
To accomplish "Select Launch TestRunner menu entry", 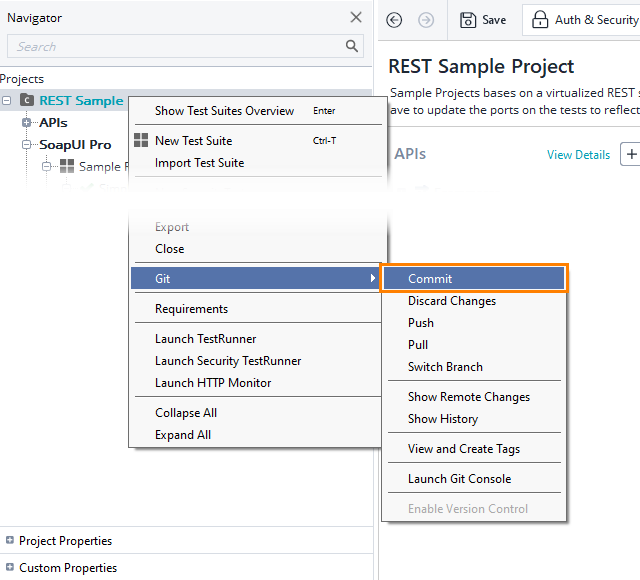I will pos(258,339).
